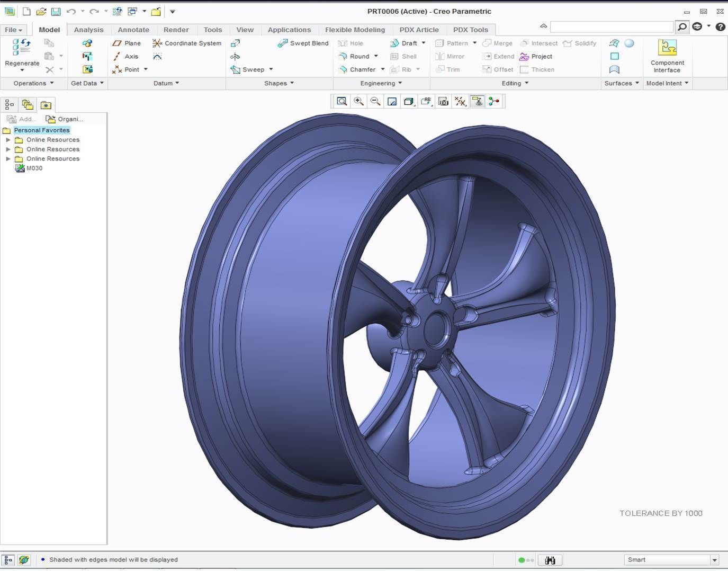The image size is (728, 571).
Task: Select the Axis datum tool
Action: coord(126,56)
